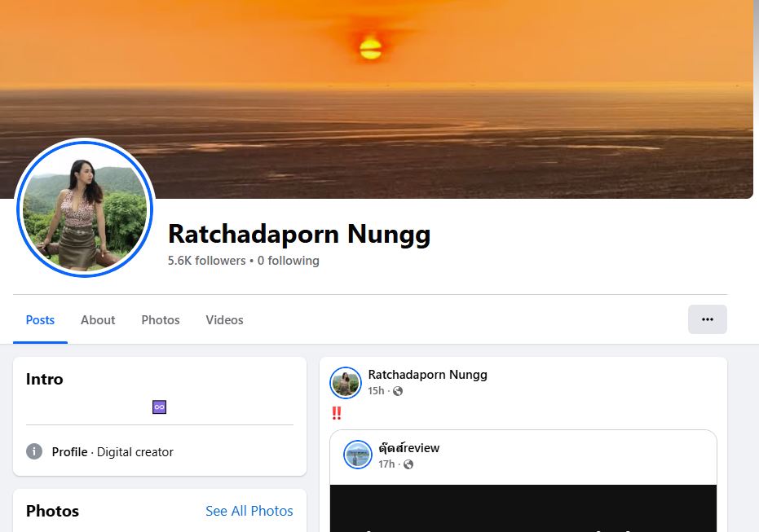
Task: Open the 15h post timestamp
Action: tap(376, 391)
